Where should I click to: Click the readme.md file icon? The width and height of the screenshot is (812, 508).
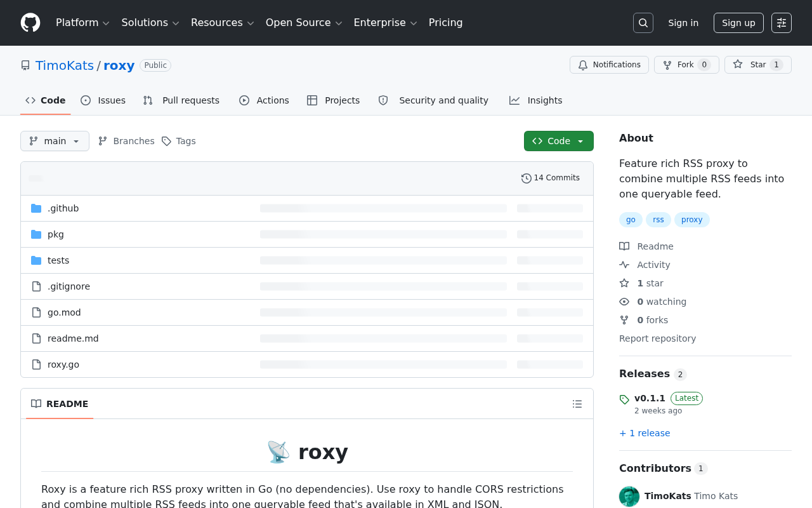[x=36, y=338]
